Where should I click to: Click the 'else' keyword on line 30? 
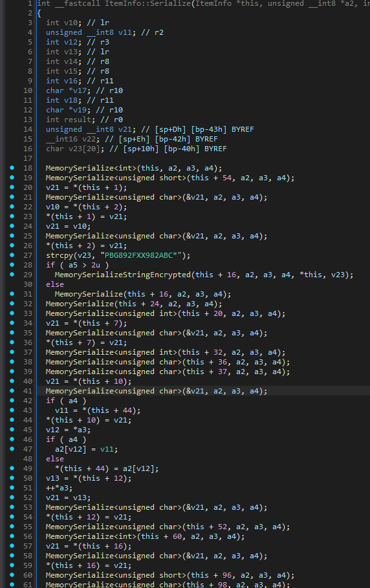coord(55,284)
